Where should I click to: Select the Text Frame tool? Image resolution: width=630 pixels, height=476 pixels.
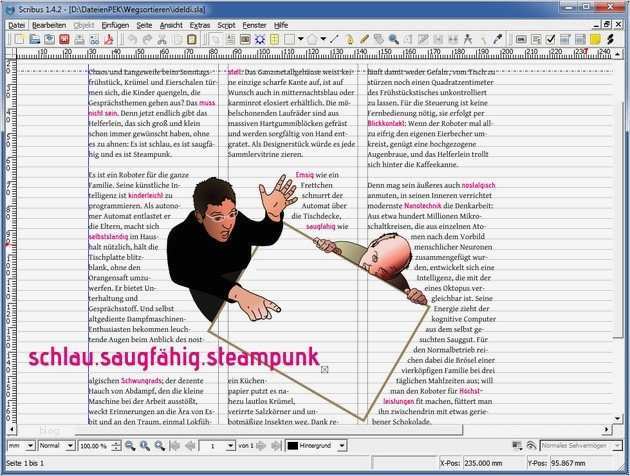(230, 39)
